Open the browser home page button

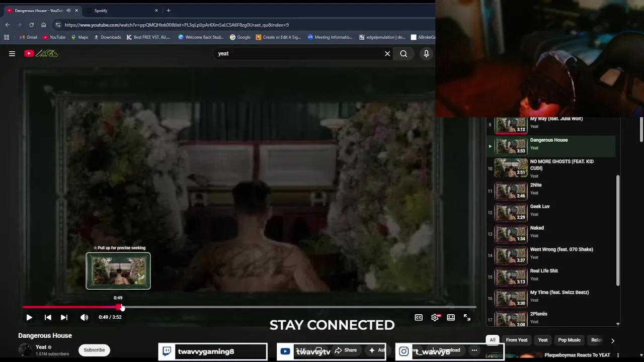click(44, 25)
